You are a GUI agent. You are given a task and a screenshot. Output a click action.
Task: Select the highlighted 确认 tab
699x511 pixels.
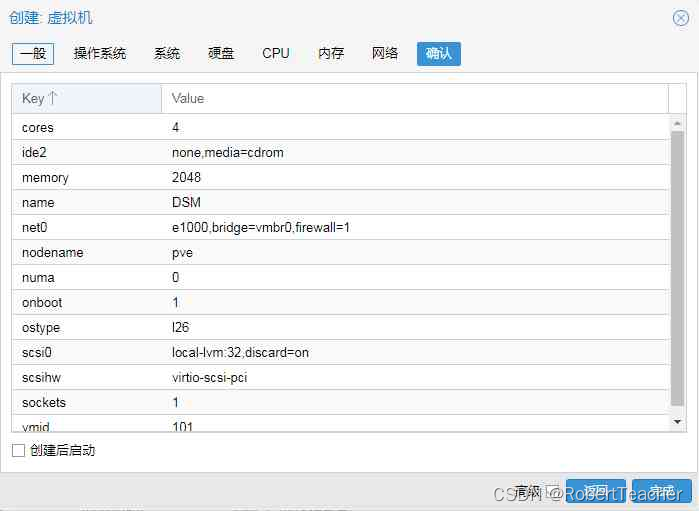point(439,54)
